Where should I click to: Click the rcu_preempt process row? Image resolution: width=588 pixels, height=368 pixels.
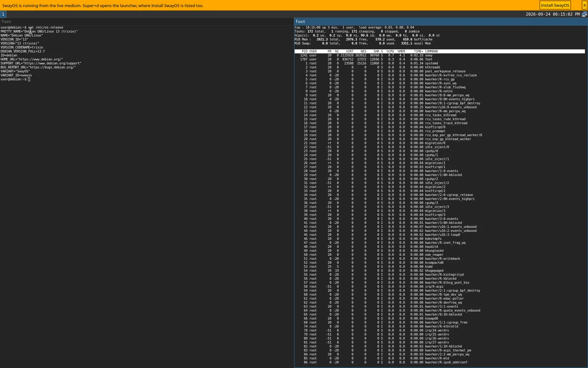click(x=440, y=131)
